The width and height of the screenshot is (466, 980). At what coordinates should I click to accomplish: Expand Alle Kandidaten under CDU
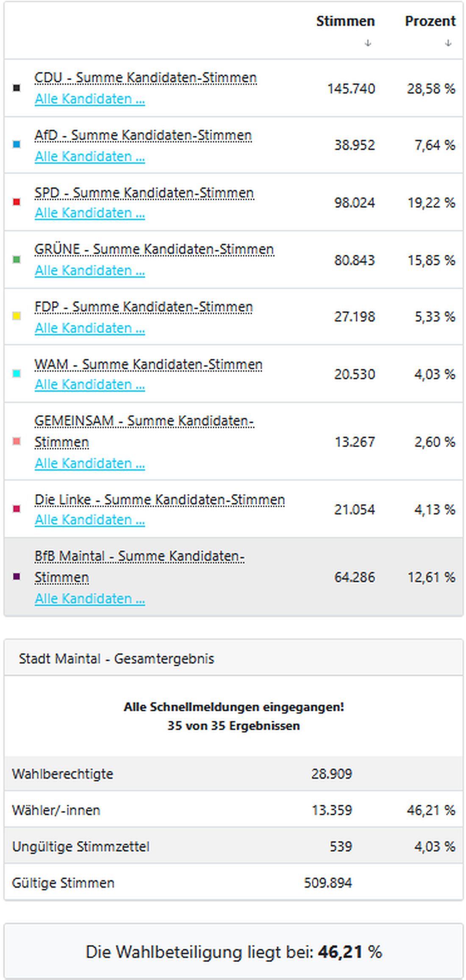click(90, 99)
